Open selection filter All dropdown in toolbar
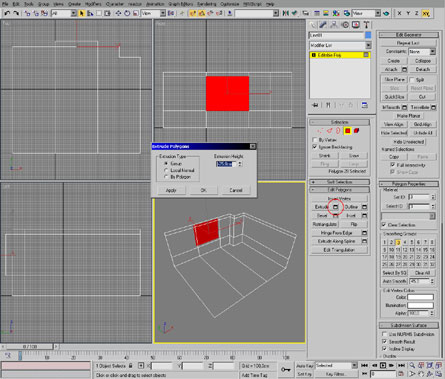Screen dimensions: 445x379 tap(64, 13)
